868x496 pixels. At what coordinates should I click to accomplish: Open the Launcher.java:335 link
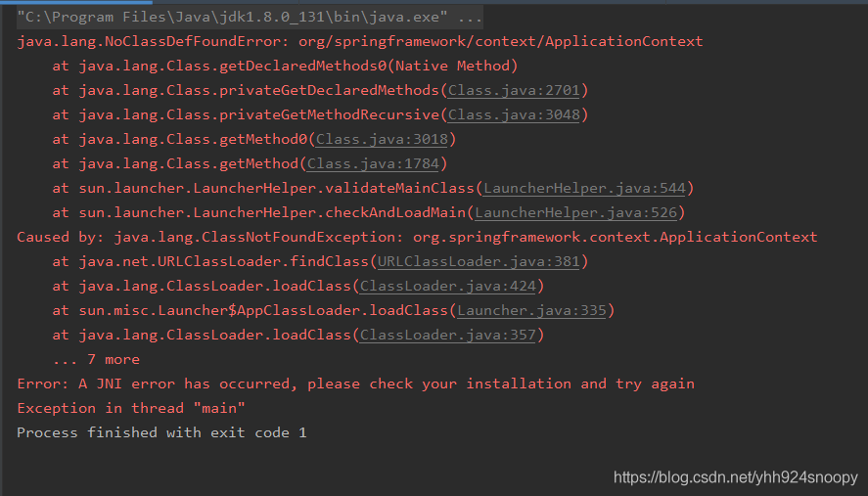(x=531, y=310)
